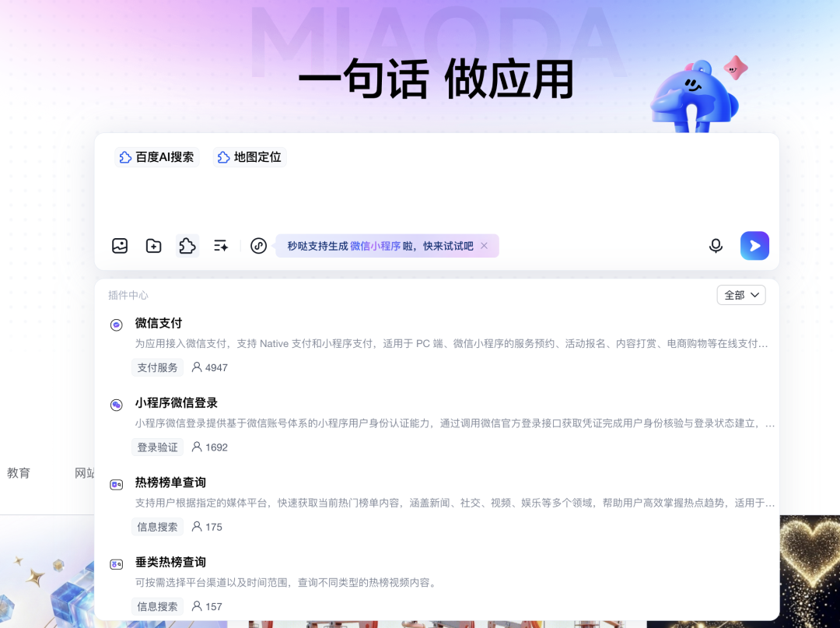Click the blue send arrow button
The width and height of the screenshot is (840, 628).
[754, 246]
